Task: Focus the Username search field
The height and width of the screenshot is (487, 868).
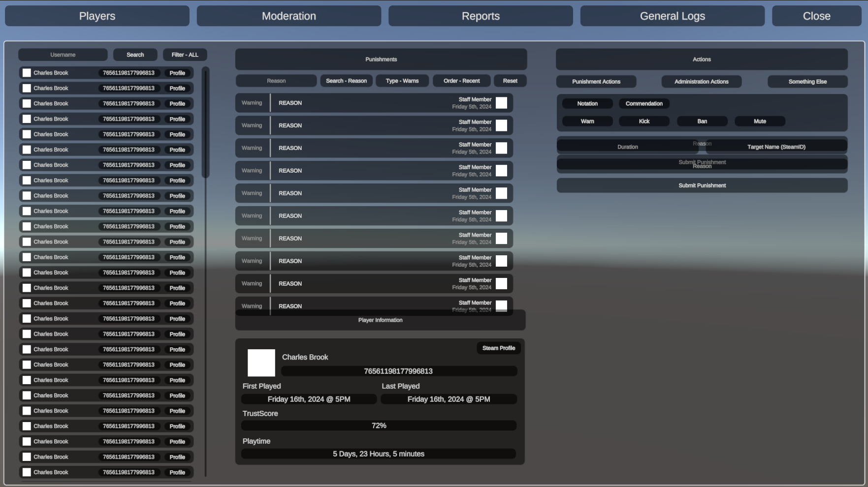Action: [x=63, y=55]
